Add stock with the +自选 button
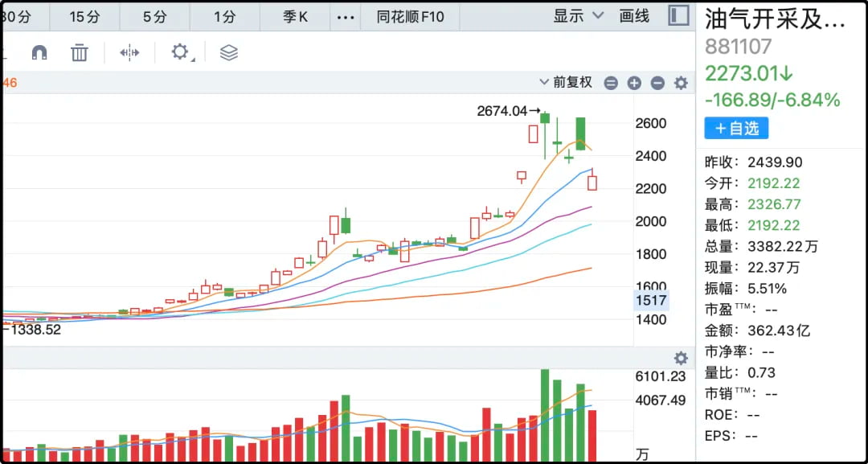 tap(736, 129)
